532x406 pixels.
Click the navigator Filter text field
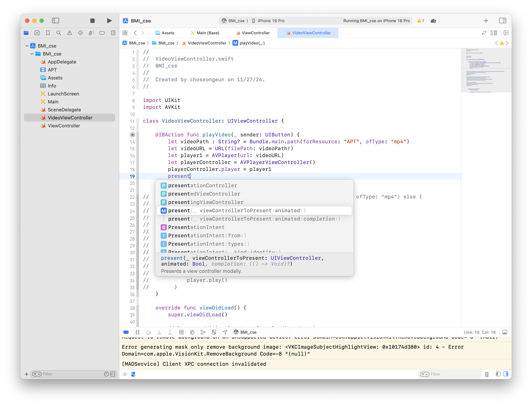click(x=70, y=374)
